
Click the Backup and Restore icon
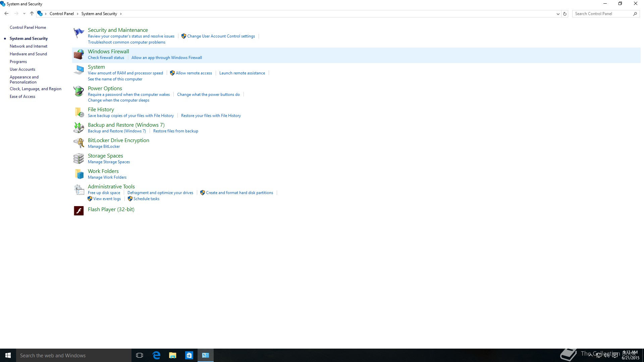click(x=78, y=128)
